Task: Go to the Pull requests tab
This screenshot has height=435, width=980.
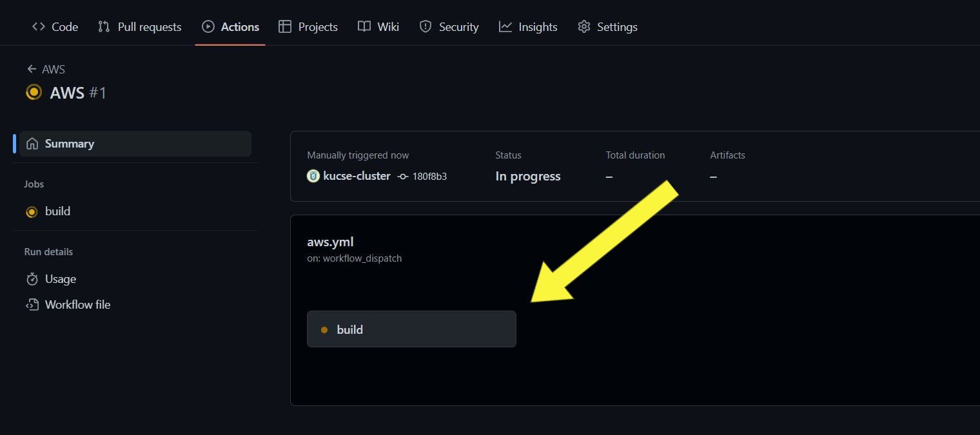Action: 139,26
